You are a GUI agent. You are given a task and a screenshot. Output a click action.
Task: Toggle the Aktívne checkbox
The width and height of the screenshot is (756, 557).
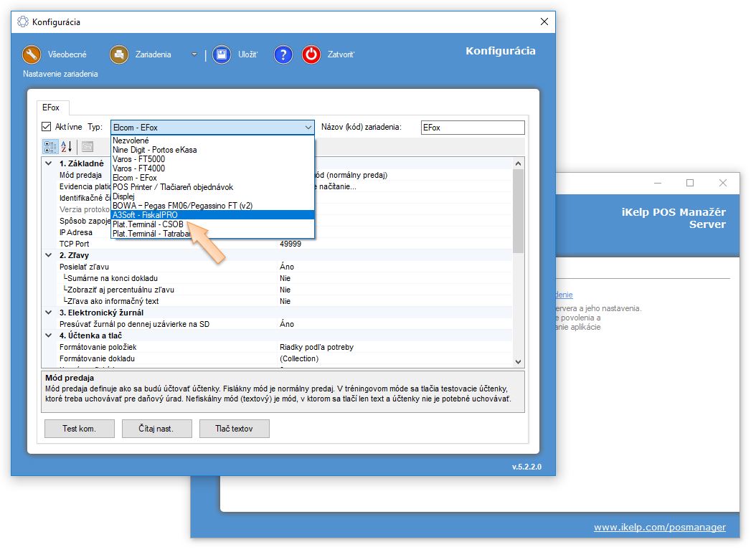pyautogui.click(x=47, y=127)
